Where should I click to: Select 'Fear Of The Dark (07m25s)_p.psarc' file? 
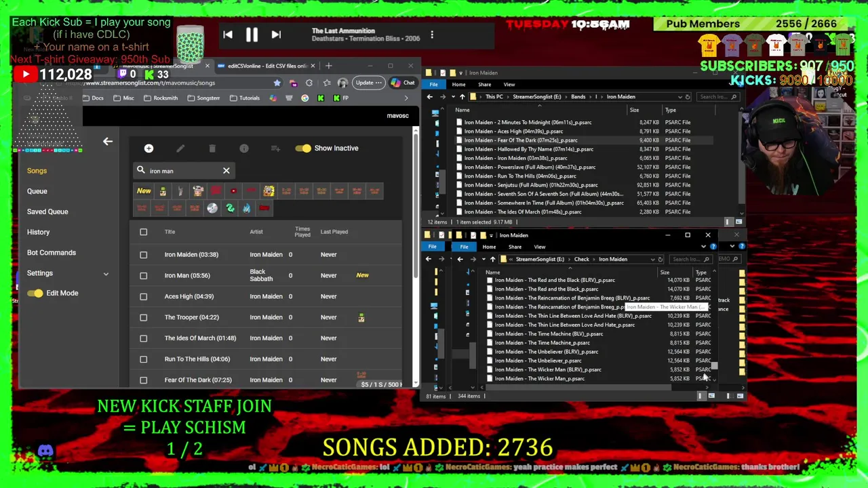point(521,140)
